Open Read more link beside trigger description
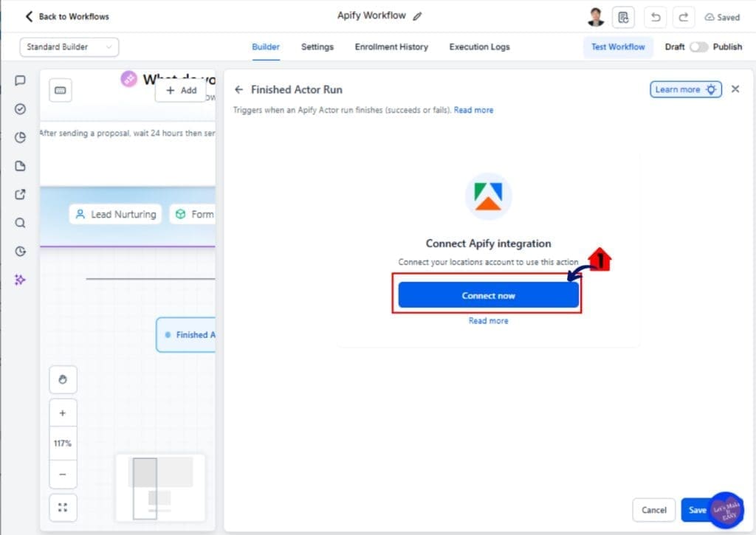Screen dimensions: 756x535 tap(473, 110)
